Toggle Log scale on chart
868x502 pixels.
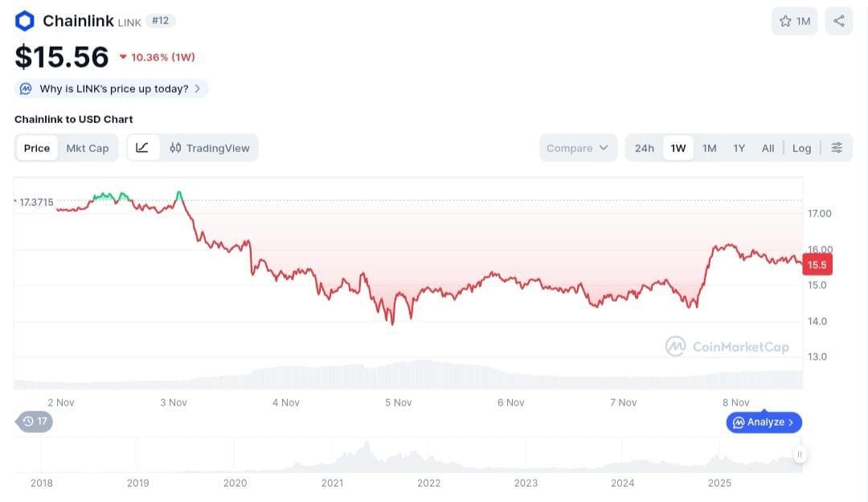(801, 148)
